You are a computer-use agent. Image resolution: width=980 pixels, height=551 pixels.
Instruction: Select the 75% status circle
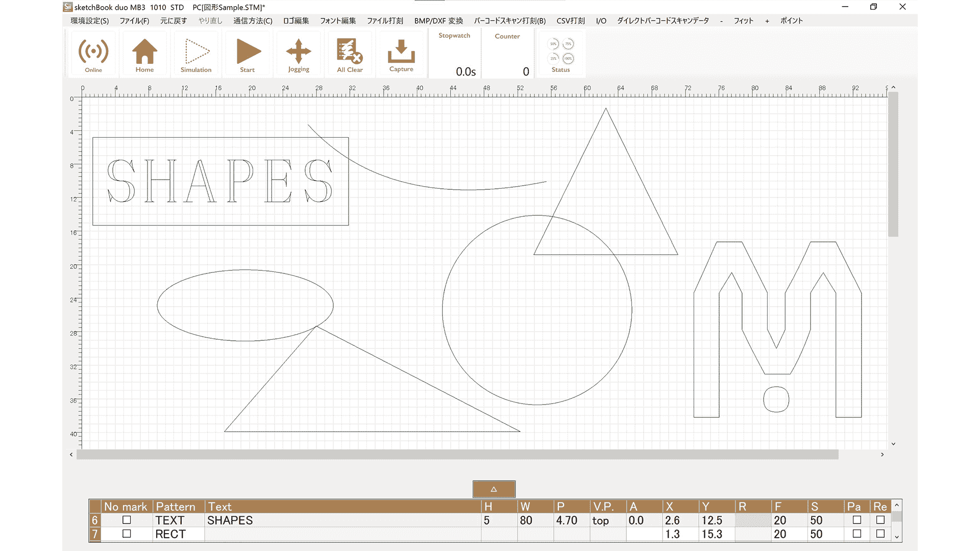click(x=568, y=44)
